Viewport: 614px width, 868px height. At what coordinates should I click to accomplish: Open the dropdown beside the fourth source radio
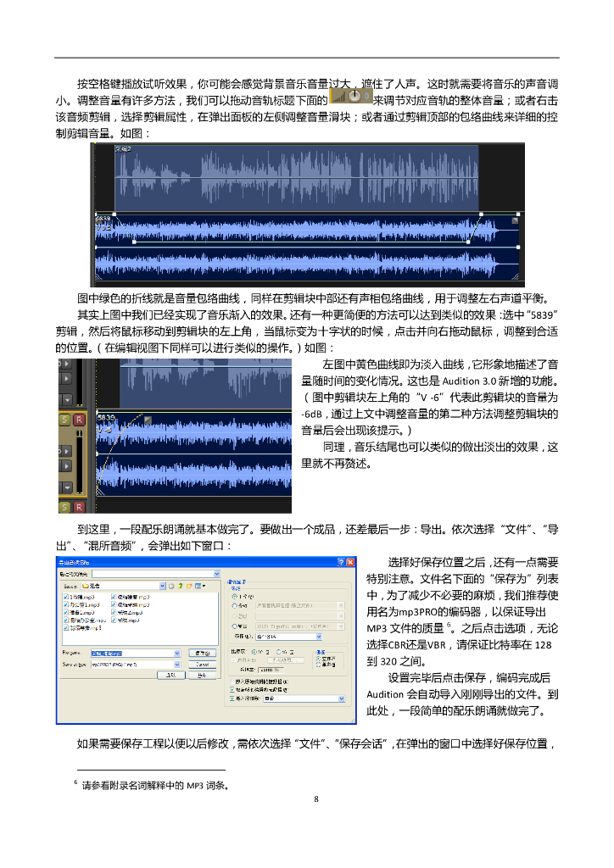[x=341, y=626]
